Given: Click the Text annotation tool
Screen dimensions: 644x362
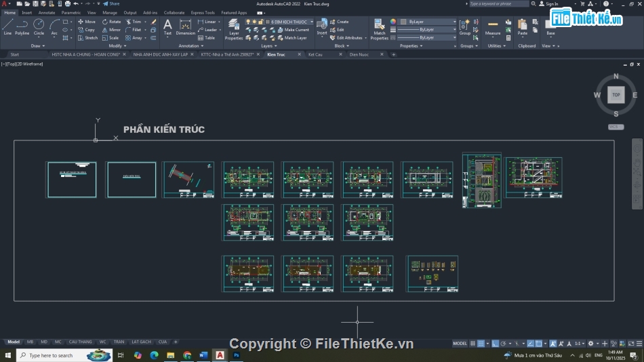Looking at the screenshot, I should 167,26.
